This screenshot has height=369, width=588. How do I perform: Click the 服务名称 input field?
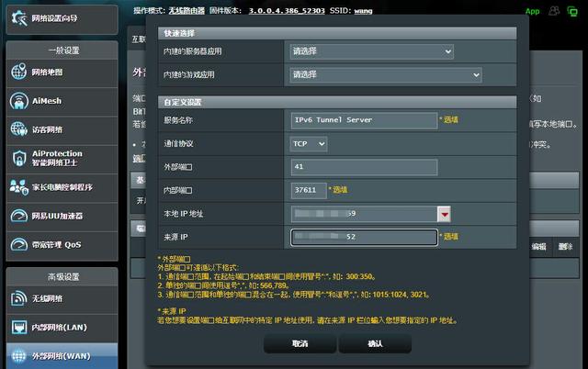(364, 120)
